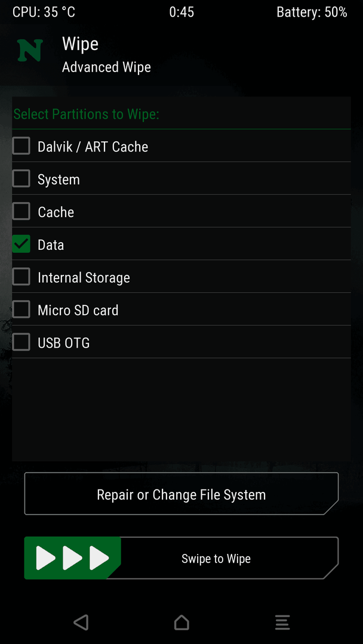Click the Wipe page title
Viewport: 363px width, 644px height.
[80, 44]
